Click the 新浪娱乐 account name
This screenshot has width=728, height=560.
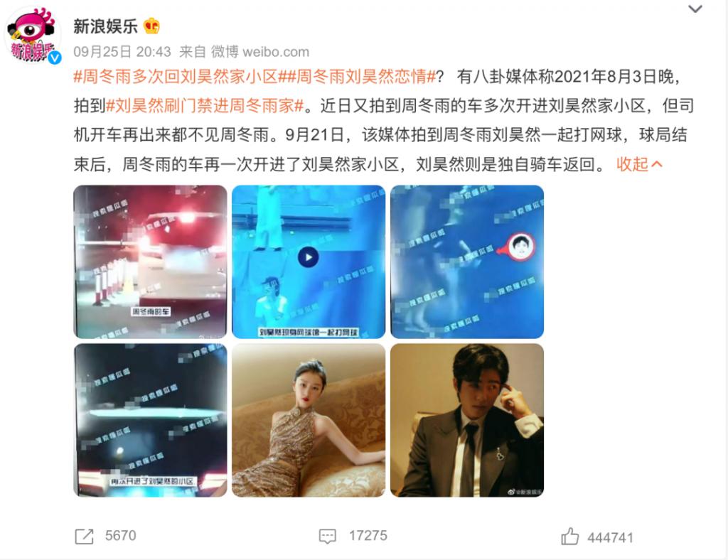(x=105, y=26)
